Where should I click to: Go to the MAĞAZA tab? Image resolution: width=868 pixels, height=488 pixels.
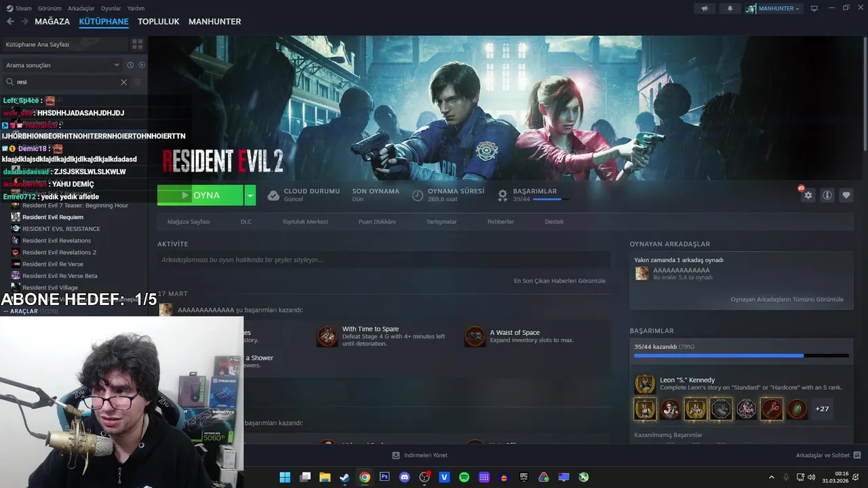[x=52, y=22]
